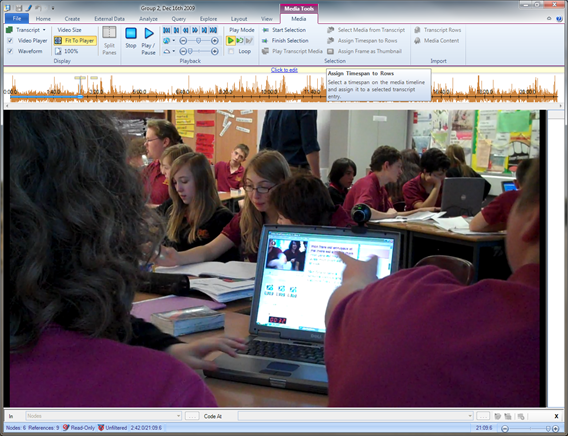Choose the normal play mode icon

[230, 41]
